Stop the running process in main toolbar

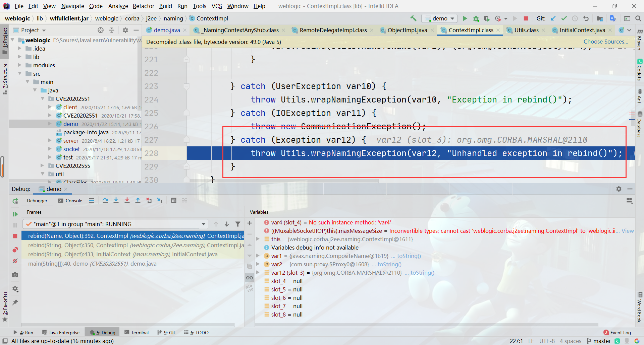526,18
